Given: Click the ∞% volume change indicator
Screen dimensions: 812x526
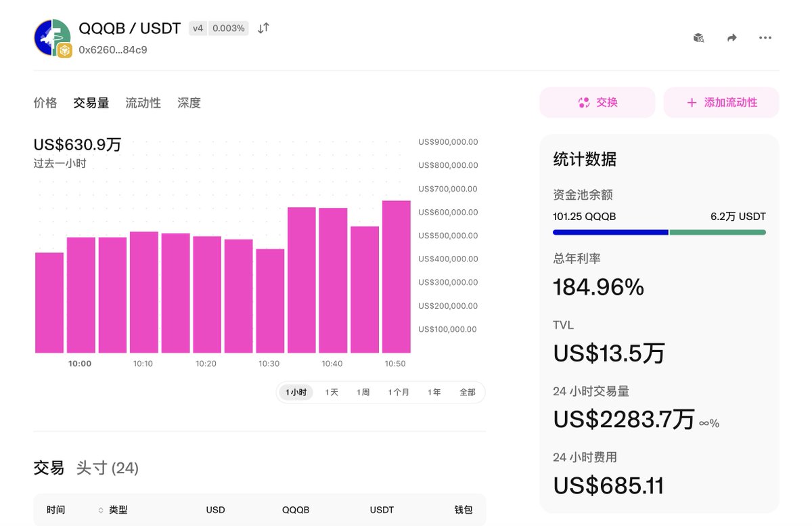Looking at the screenshot, I should click(x=709, y=423).
